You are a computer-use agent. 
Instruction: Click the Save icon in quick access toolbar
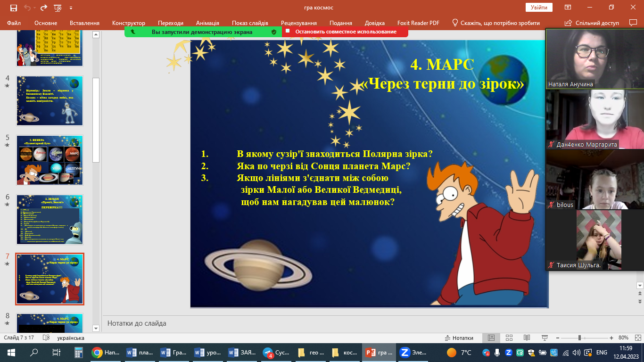(13, 8)
